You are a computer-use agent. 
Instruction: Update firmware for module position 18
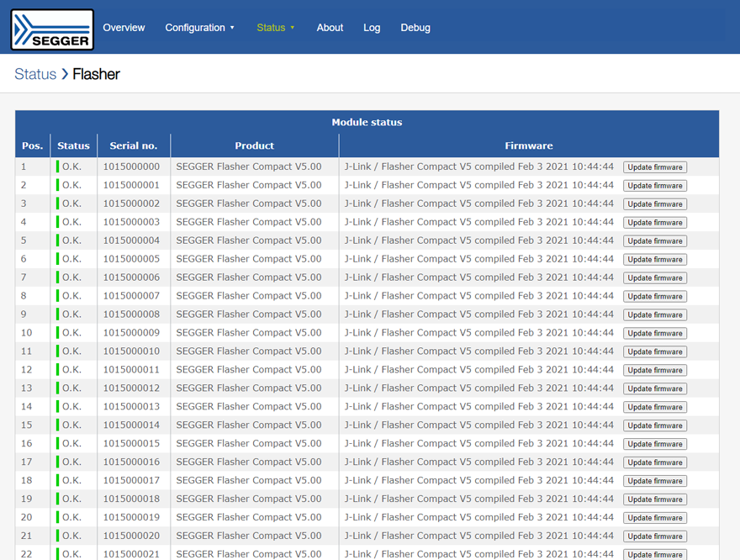(x=654, y=481)
